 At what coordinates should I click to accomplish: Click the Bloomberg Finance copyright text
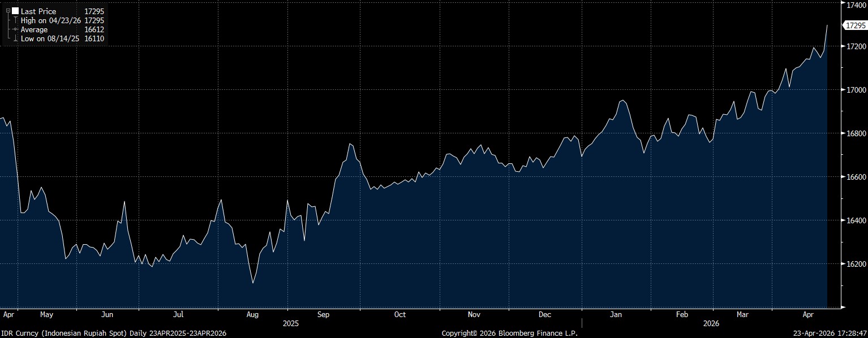(509, 333)
